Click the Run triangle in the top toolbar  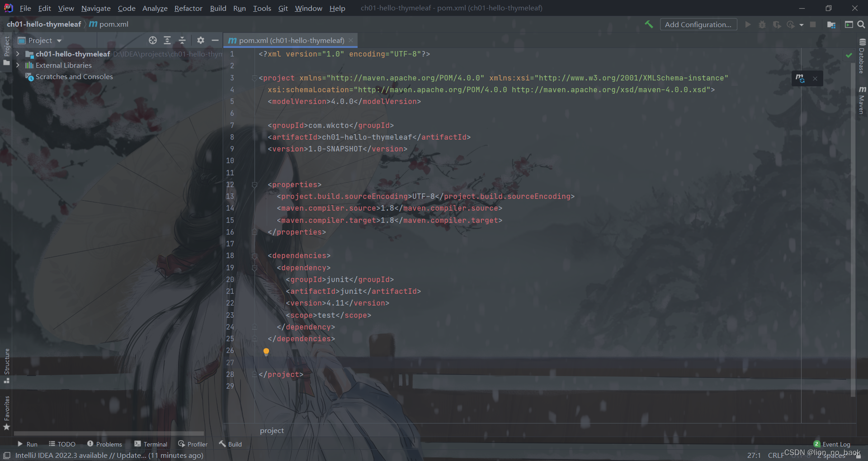pyautogui.click(x=748, y=24)
